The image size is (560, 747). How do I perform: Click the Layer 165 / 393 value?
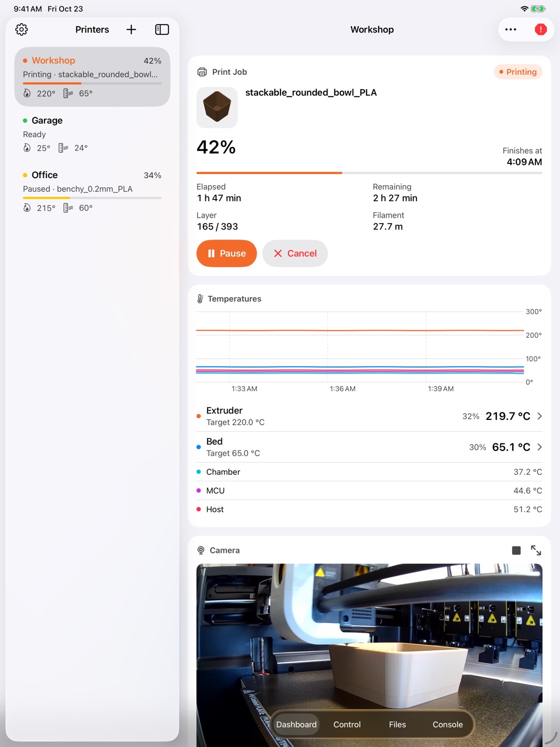(218, 227)
